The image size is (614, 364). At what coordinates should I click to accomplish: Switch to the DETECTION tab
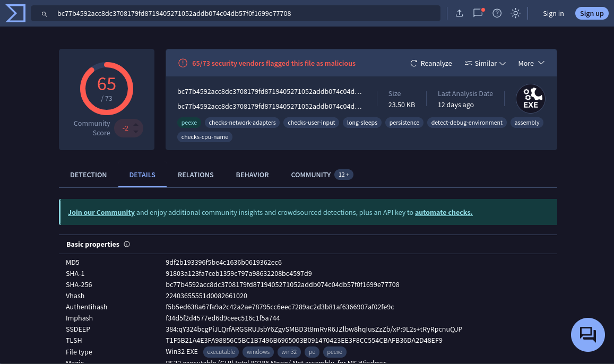88,175
